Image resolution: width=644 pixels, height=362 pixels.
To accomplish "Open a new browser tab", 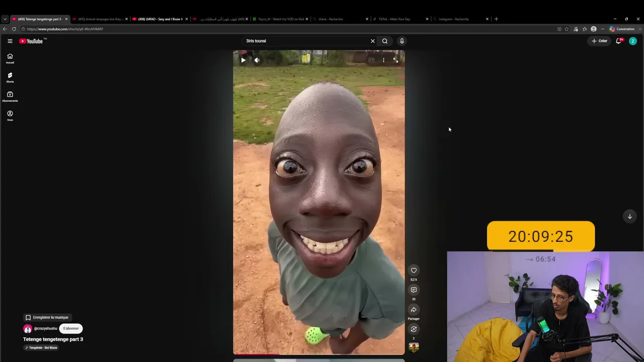I will (496, 19).
